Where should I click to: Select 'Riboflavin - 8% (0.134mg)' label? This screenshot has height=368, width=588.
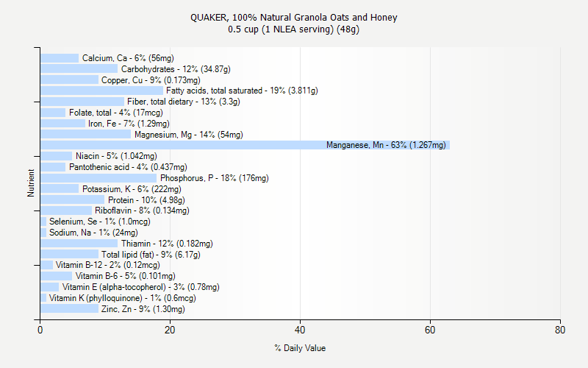pos(142,210)
